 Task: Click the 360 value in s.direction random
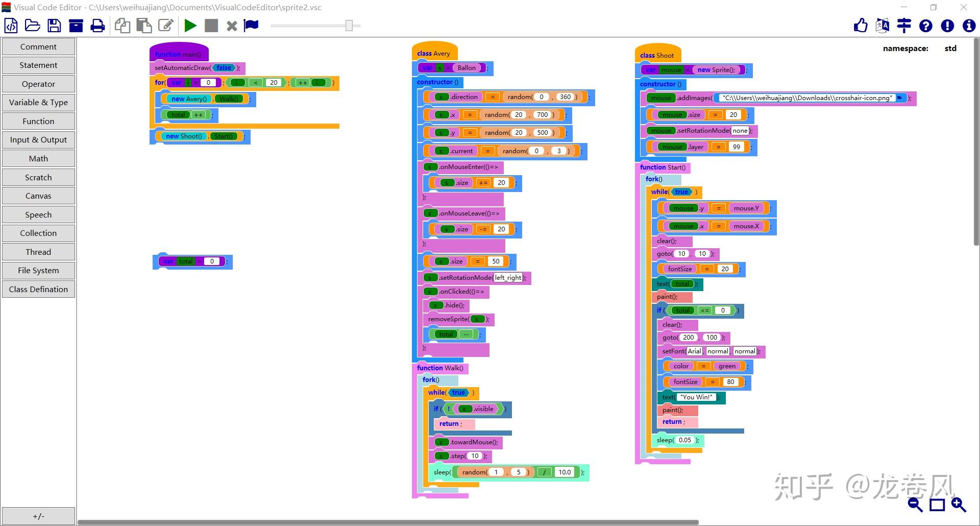tap(565, 97)
